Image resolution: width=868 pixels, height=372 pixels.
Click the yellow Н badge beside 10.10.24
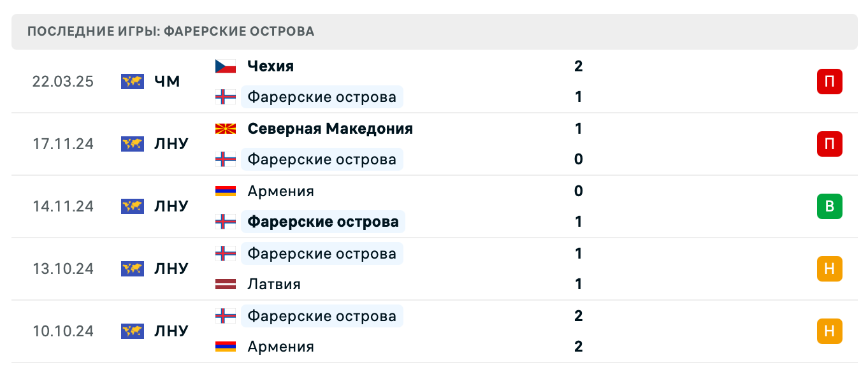point(829,331)
